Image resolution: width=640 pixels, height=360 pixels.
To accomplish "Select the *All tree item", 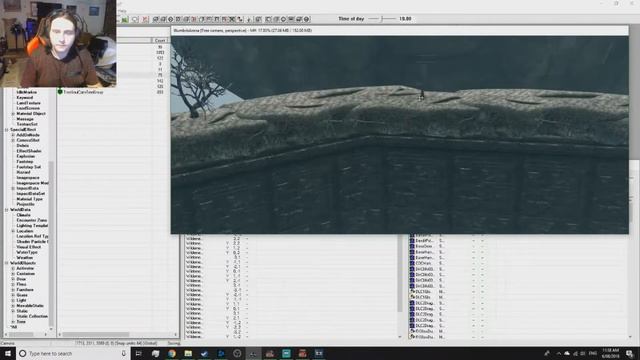I will point(13,327).
